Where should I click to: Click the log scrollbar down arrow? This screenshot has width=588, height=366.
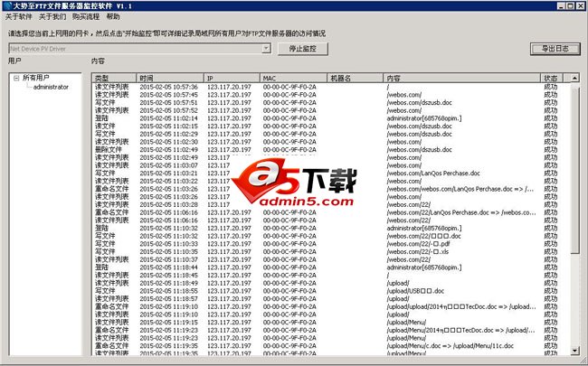(574, 351)
